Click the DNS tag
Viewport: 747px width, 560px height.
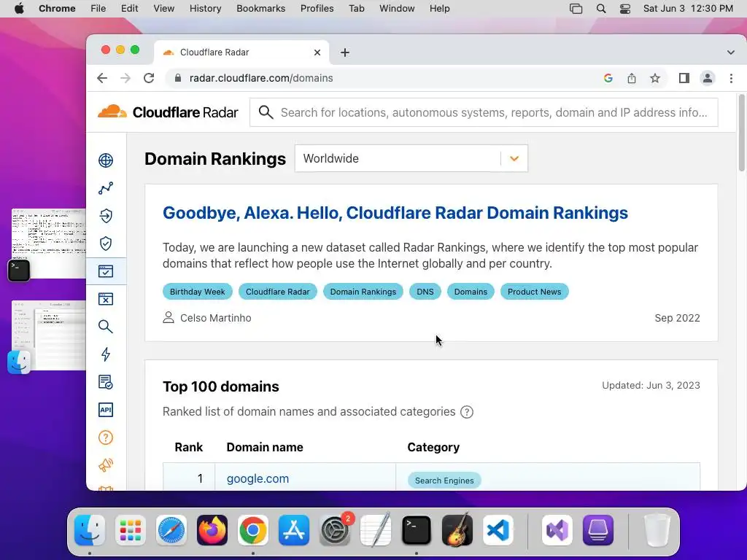(425, 292)
